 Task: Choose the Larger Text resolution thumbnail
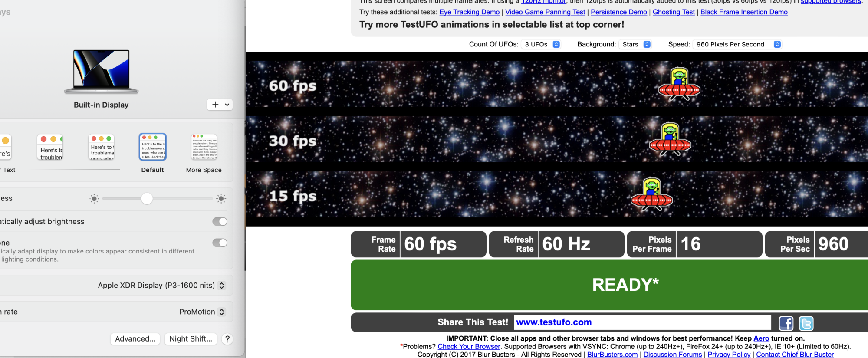pos(5,147)
